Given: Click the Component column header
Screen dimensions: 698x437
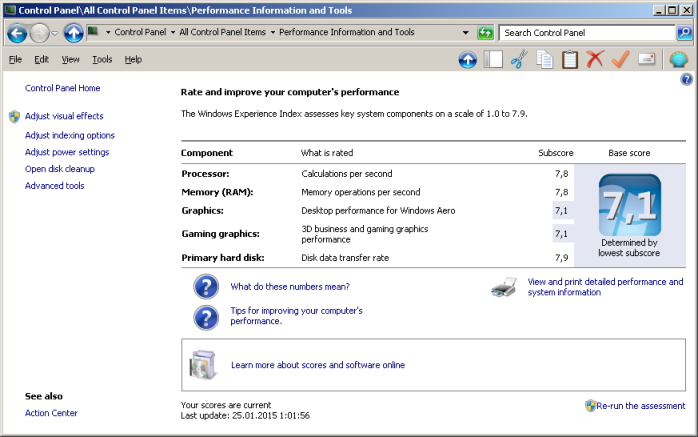Looking at the screenshot, I should click(x=207, y=153).
